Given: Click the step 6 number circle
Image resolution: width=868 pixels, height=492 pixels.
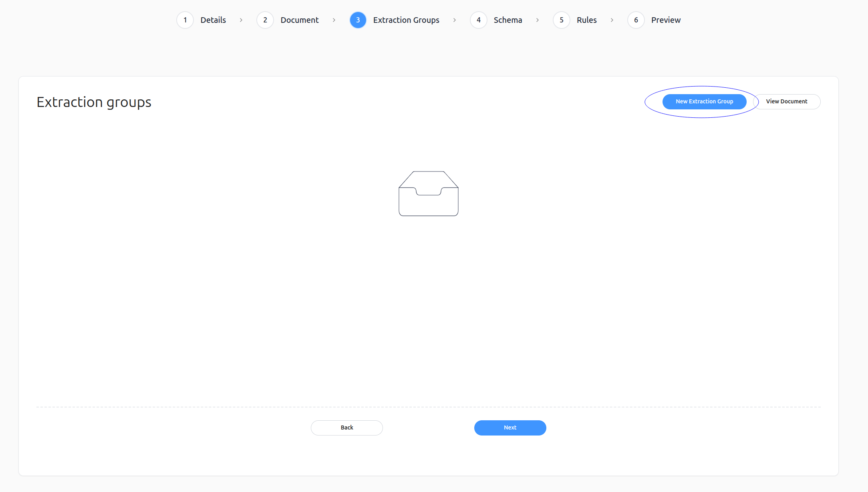Looking at the screenshot, I should click(636, 20).
